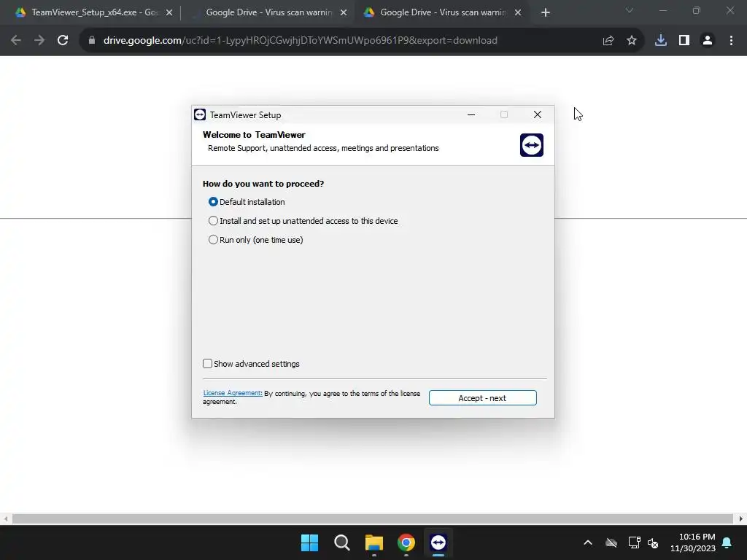The image size is (747, 560).
Task: Open File Explorer from taskbar
Action: coord(374,542)
